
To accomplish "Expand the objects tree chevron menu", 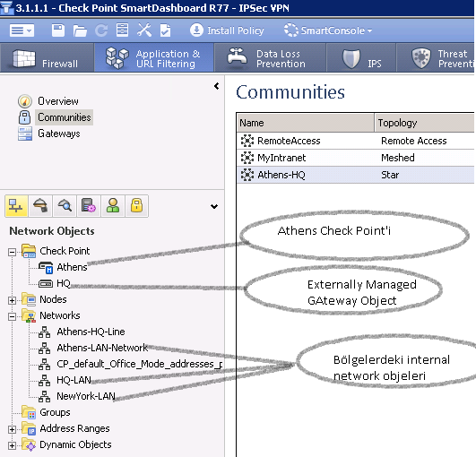I will [214, 207].
